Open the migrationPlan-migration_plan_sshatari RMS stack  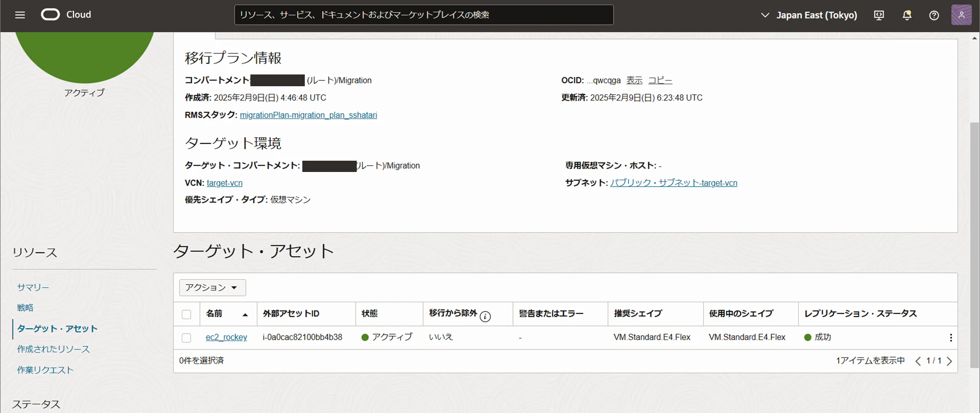click(x=308, y=115)
